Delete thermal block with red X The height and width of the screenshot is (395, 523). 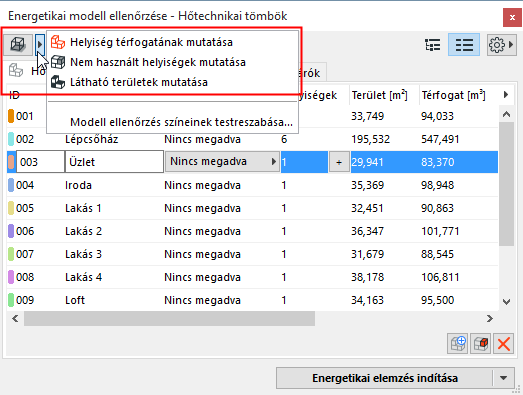(x=503, y=344)
